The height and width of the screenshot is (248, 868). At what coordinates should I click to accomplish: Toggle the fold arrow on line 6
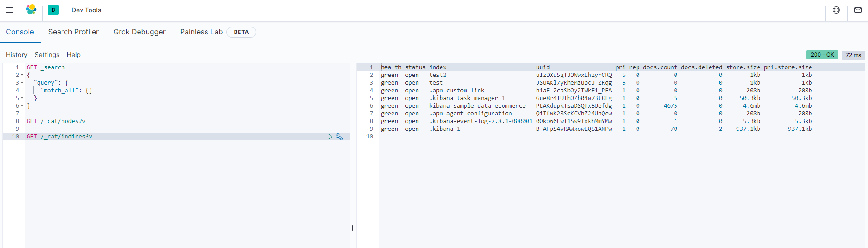(22, 106)
